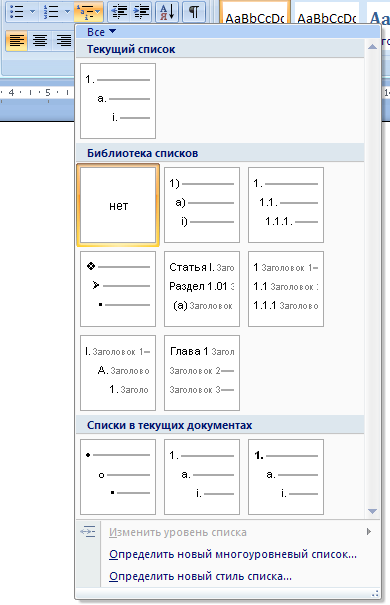The height and width of the screenshot is (605, 390).
Task: Align text to the left
Action: point(17,41)
